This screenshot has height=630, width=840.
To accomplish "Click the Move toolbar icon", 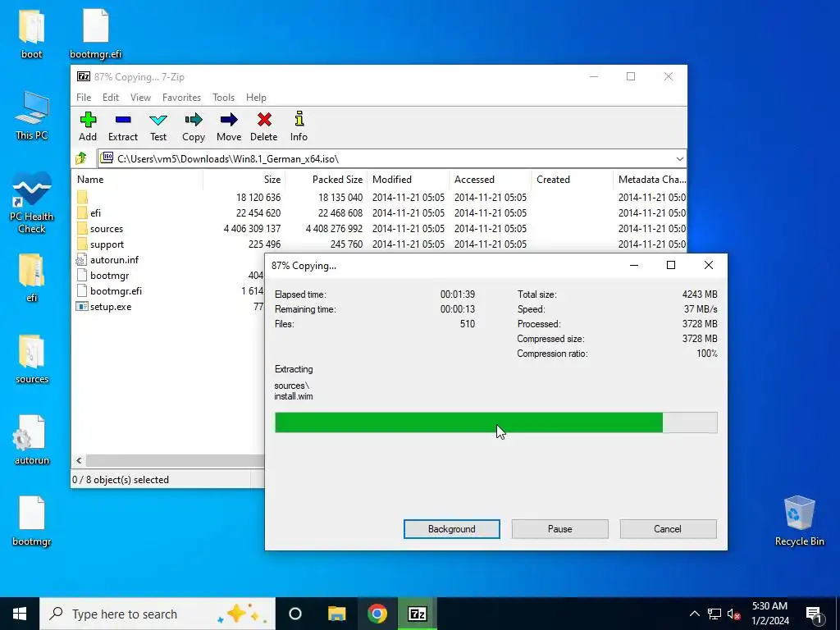I will pyautogui.click(x=229, y=126).
